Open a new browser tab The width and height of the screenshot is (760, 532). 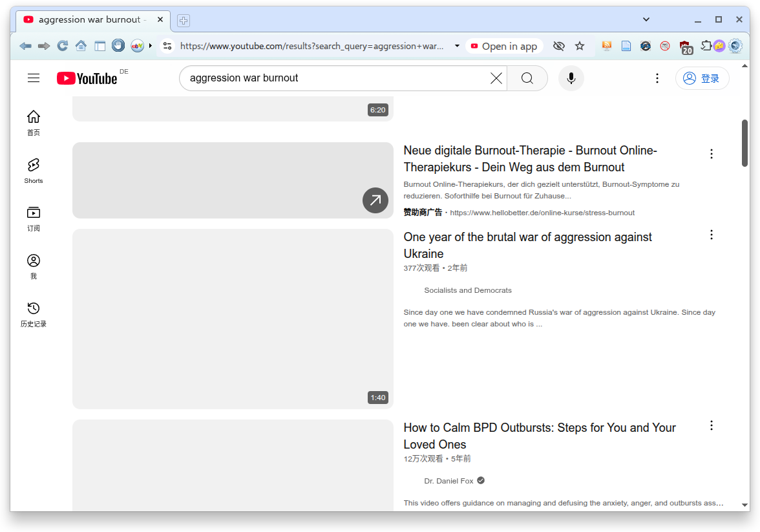[184, 21]
